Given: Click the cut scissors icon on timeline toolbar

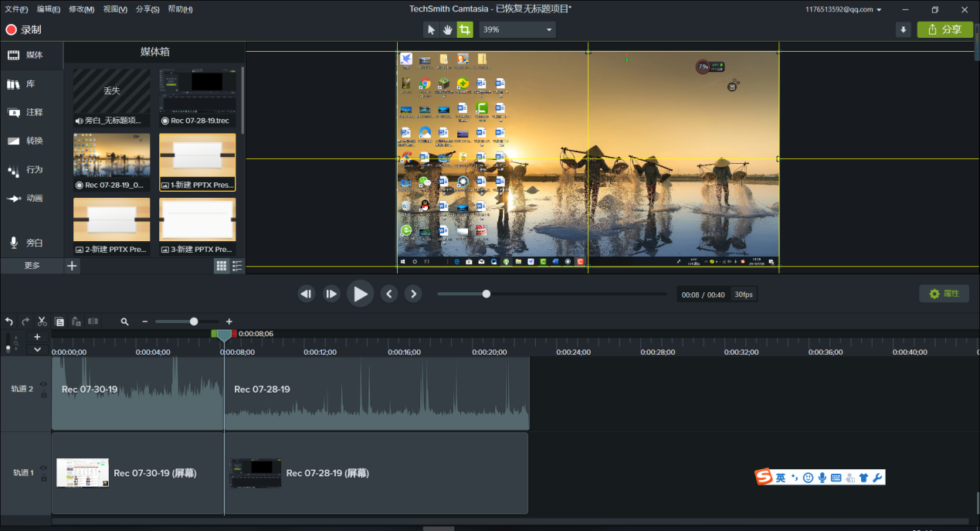Looking at the screenshot, I should 42,322.
